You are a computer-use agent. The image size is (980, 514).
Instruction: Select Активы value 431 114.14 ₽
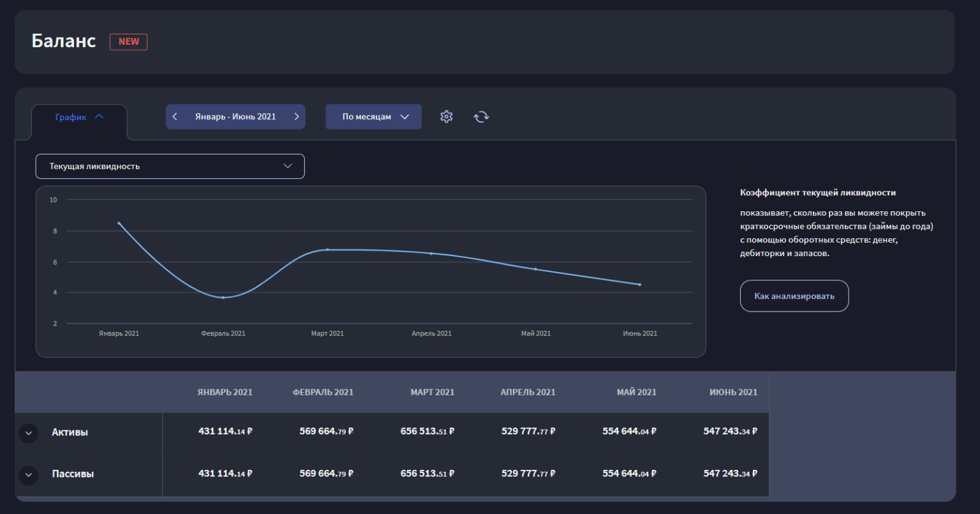tap(225, 431)
